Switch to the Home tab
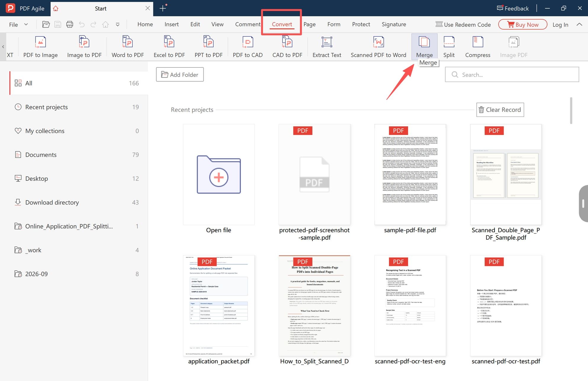This screenshot has width=588, height=381. [x=145, y=24]
